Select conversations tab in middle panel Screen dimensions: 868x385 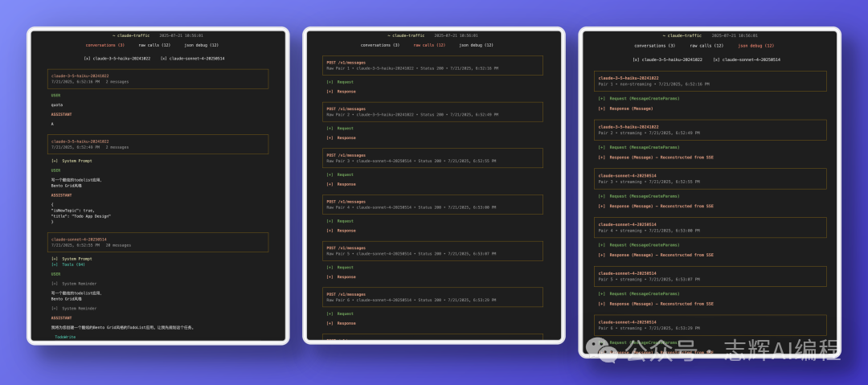tap(381, 45)
